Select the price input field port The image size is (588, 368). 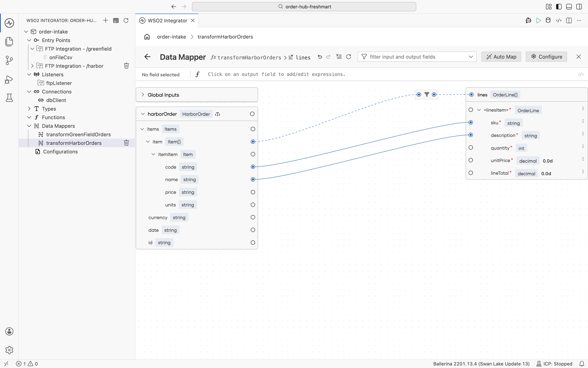pyautogui.click(x=253, y=192)
